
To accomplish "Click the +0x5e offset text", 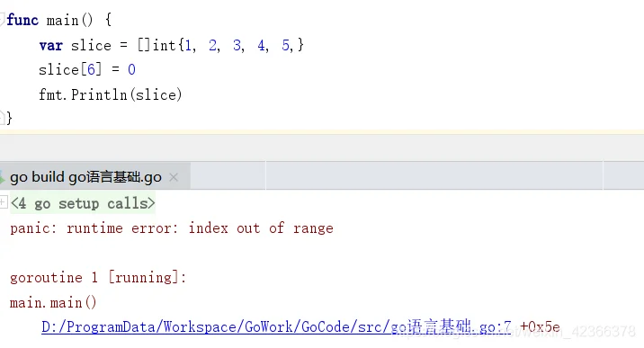I will pos(540,327).
